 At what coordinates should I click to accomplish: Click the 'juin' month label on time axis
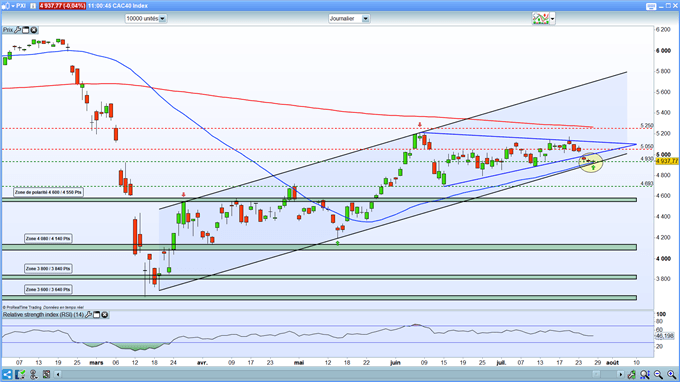[x=395, y=362]
